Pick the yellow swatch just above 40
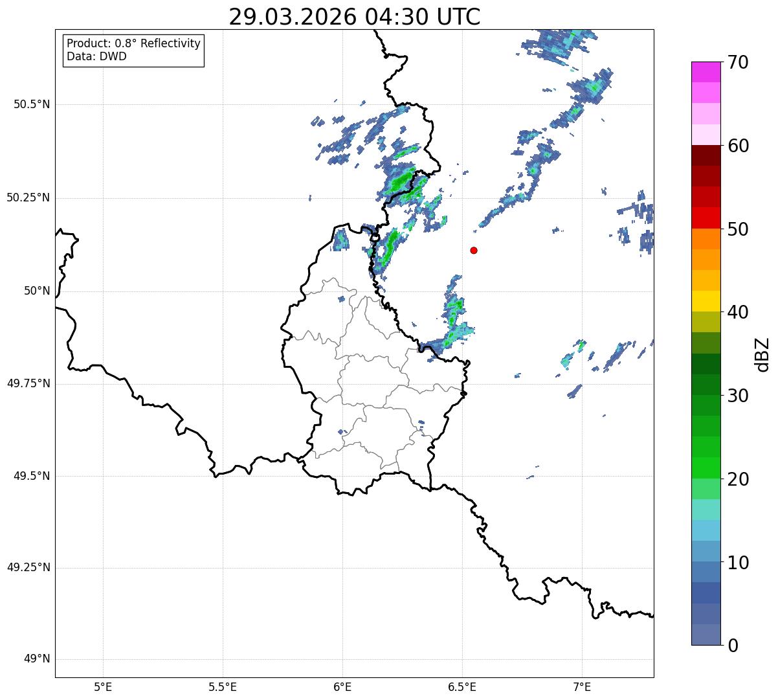Image resolution: width=778 pixels, height=700 pixels. 706,301
